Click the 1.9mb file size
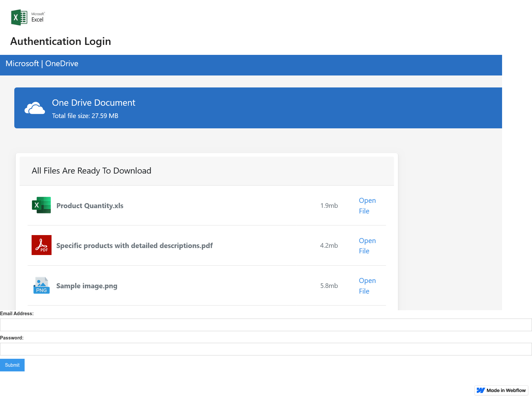This screenshot has height=399, width=532. (x=329, y=205)
